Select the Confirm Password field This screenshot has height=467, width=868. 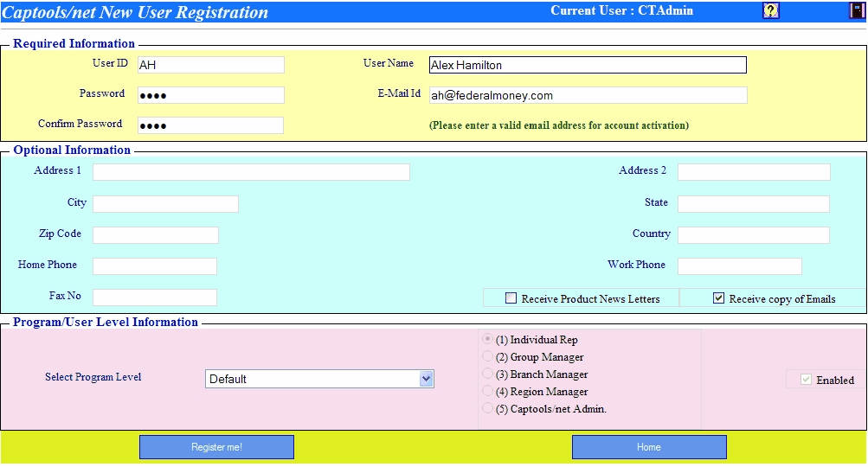click(x=210, y=125)
